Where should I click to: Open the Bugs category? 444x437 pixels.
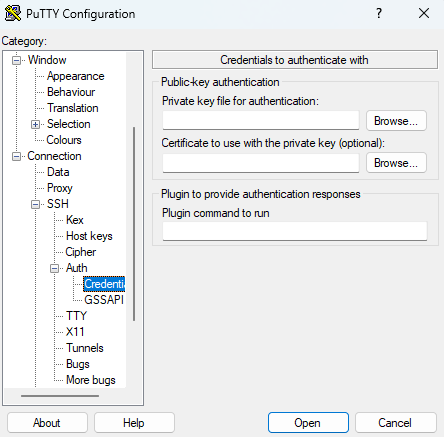pos(78,364)
